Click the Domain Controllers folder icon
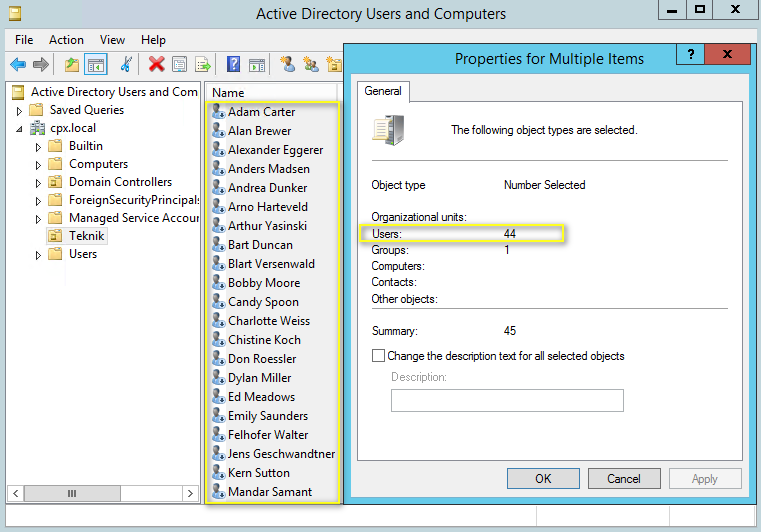 [x=55, y=182]
